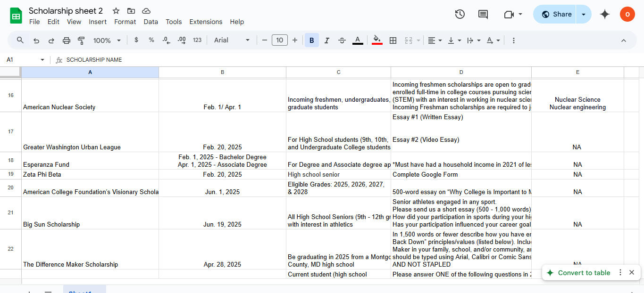644x293 pixels.
Task: Click the undo arrow
Action: (x=36, y=41)
